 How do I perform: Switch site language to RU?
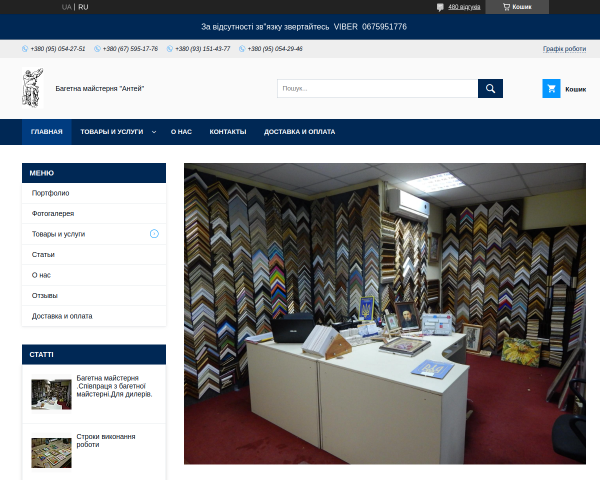point(83,7)
